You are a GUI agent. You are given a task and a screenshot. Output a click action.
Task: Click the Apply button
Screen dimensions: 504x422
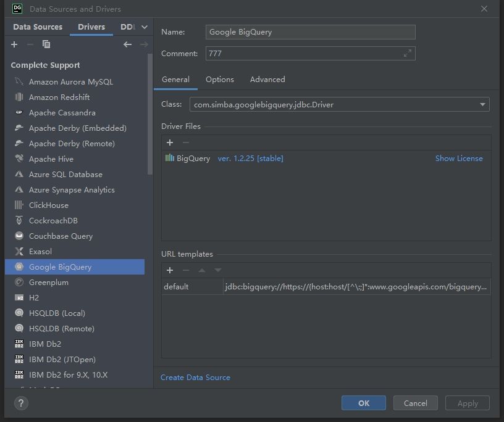[468, 403]
